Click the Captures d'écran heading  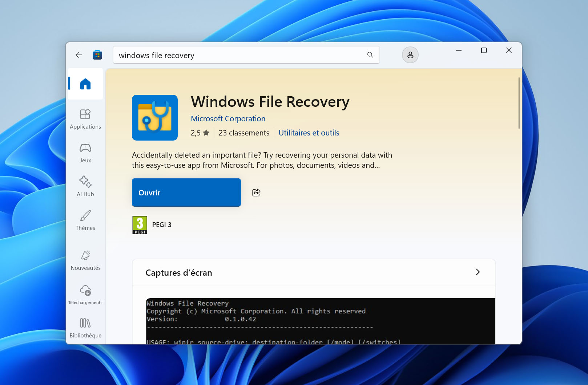click(x=179, y=273)
